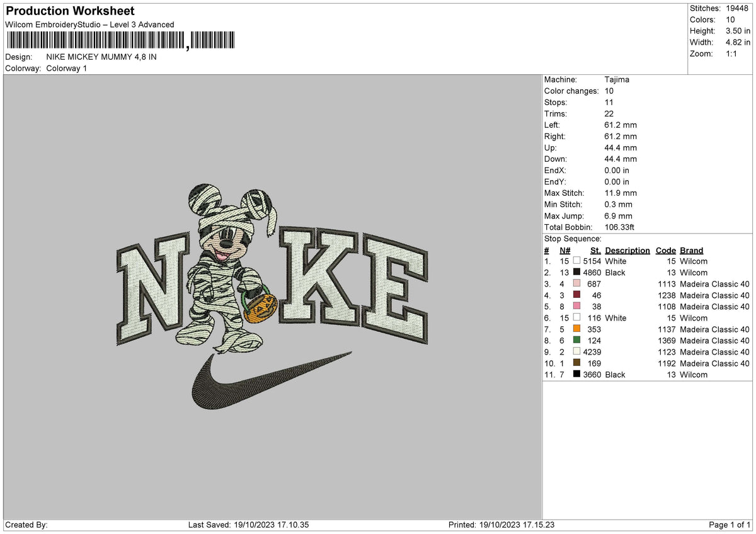Click the Width value '4.82 in'
This screenshot has width=756, height=534.
pos(739,42)
